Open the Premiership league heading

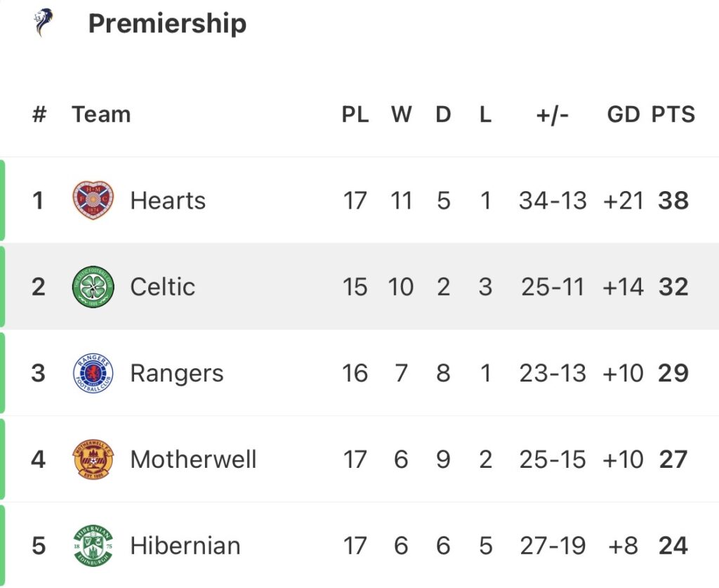(167, 24)
